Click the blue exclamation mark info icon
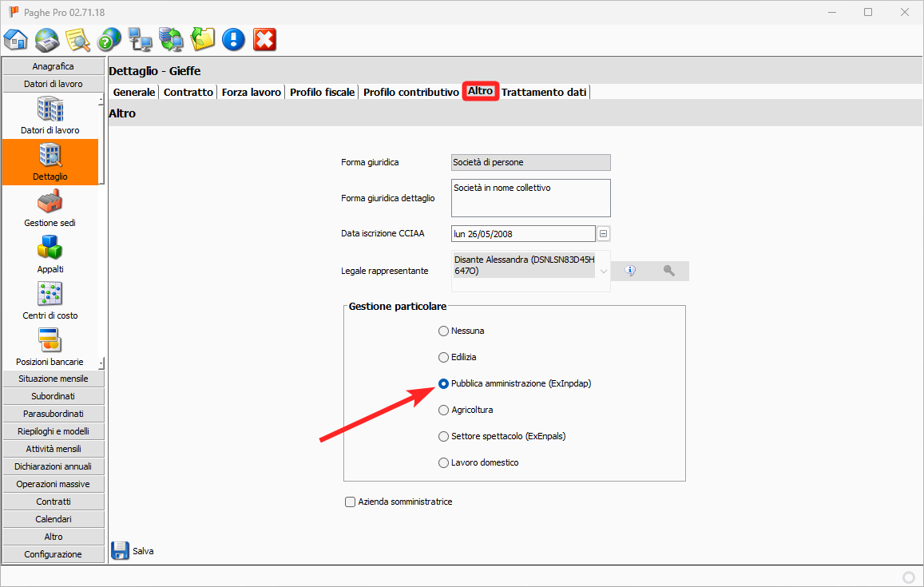This screenshot has width=924, height=587. point(233,38)
